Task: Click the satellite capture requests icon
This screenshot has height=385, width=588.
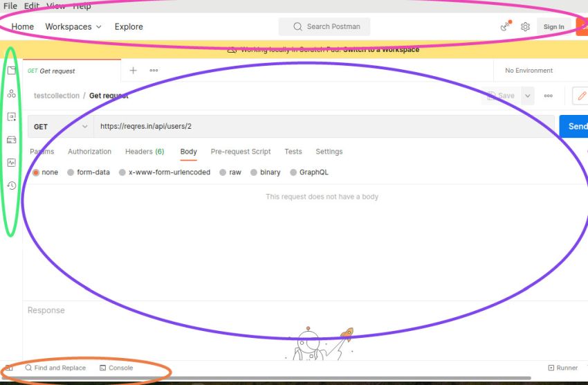Action: tap(506, 26)
